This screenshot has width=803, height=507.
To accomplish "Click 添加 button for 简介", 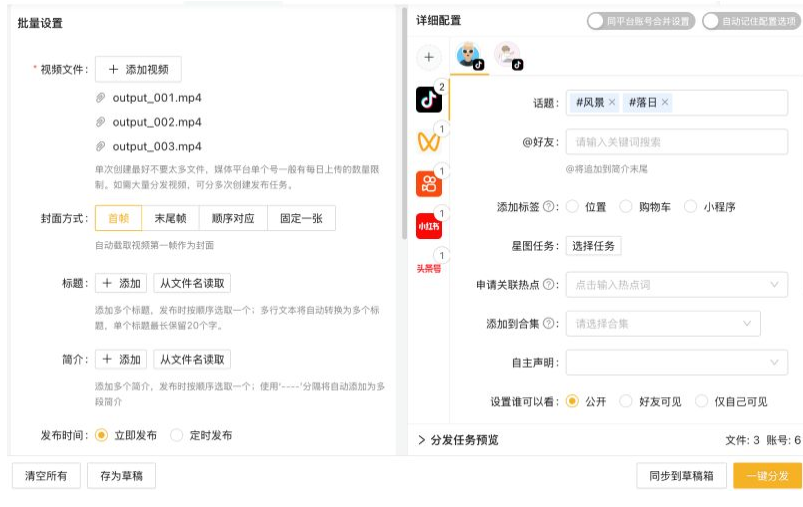I will click(121, 360).
